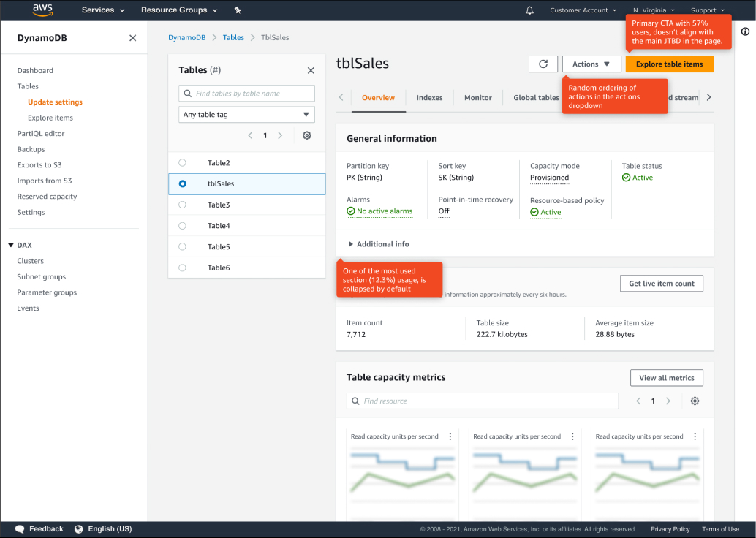The width and height of the screenshot is (756, 538).
Task: Select the Table2 radio button
Action: pyautogui.click(x=183, y=163)
